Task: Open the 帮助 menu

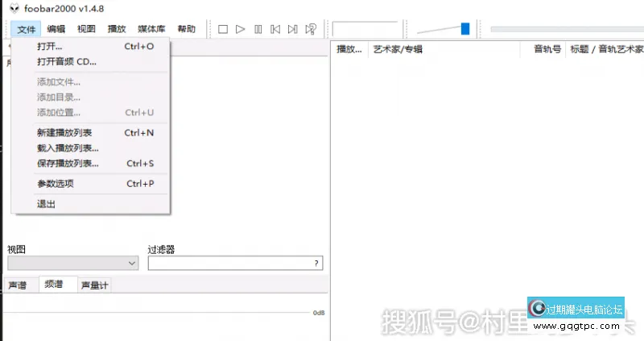Action: [x=187, y=29]
